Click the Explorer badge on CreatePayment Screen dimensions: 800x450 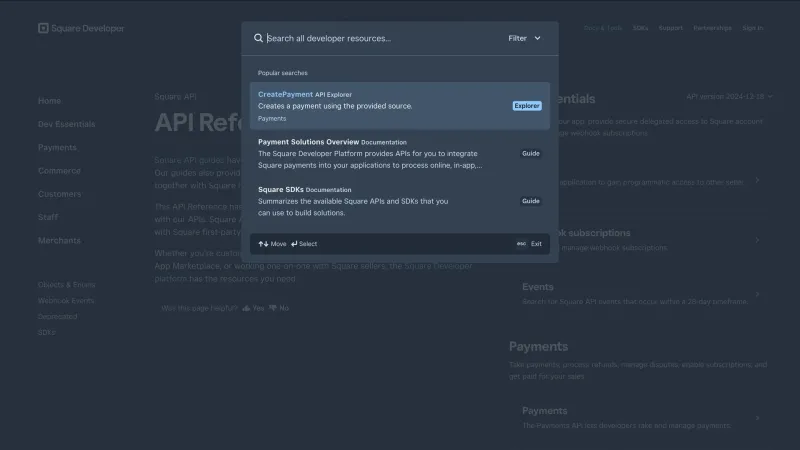click(x=527, y=106)
